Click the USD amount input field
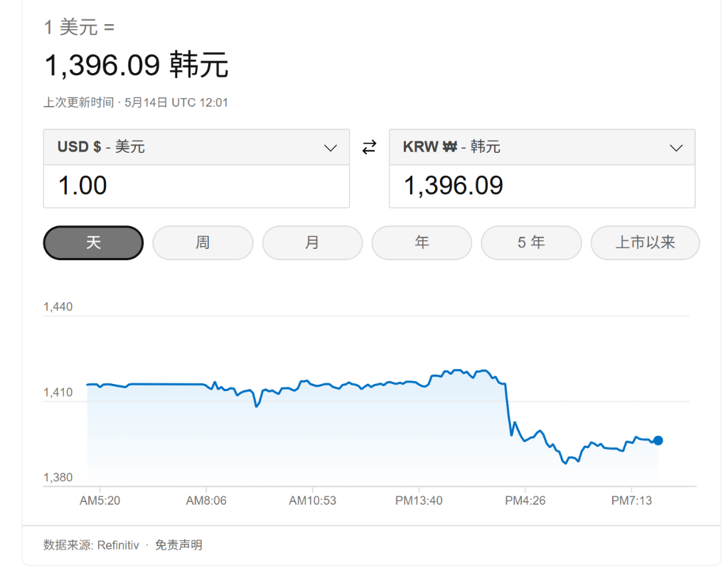728x566 pixels. 196,186
